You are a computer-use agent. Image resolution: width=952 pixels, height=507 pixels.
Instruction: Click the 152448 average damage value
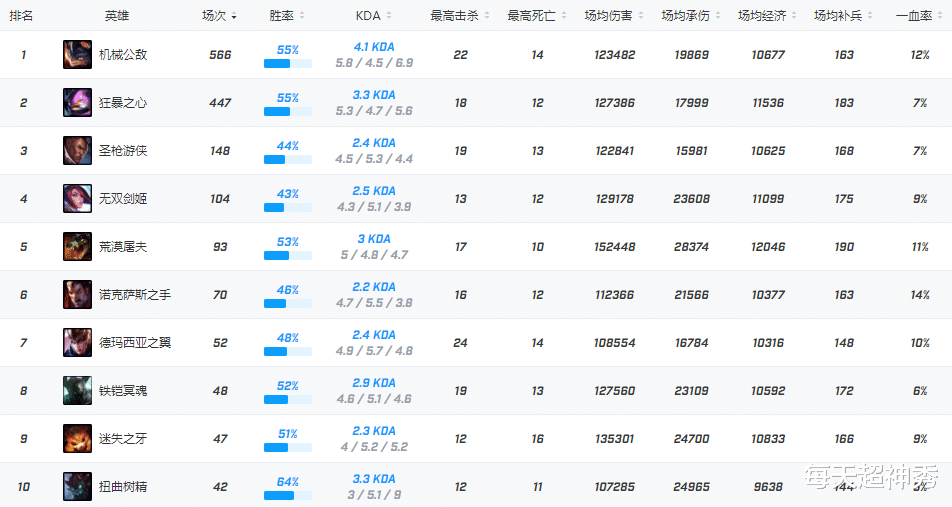pyautogui.click(x=614, y=247)
